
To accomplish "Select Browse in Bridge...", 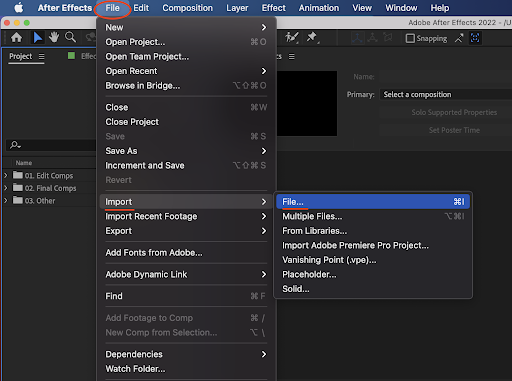I will 186,86.
